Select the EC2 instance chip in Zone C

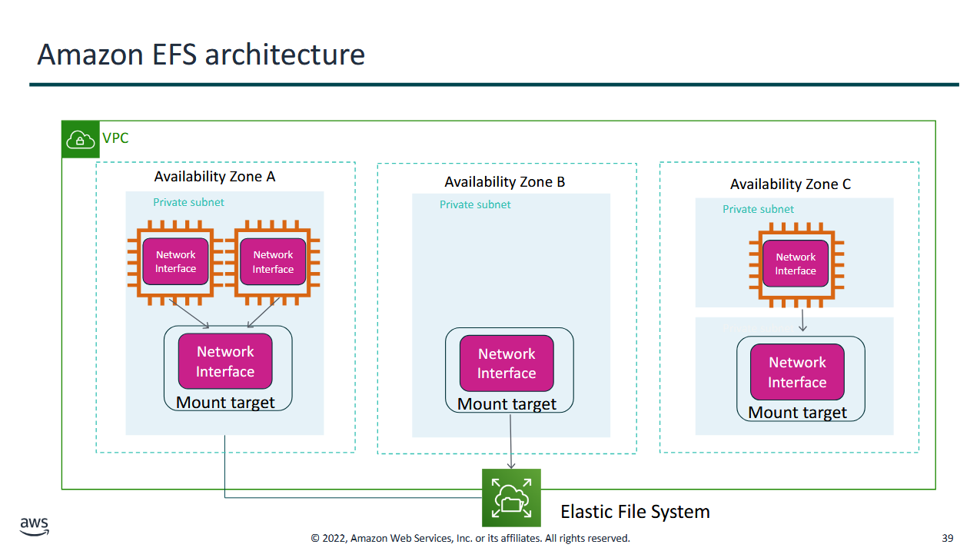pyautogui.click(x=796, y=264)
